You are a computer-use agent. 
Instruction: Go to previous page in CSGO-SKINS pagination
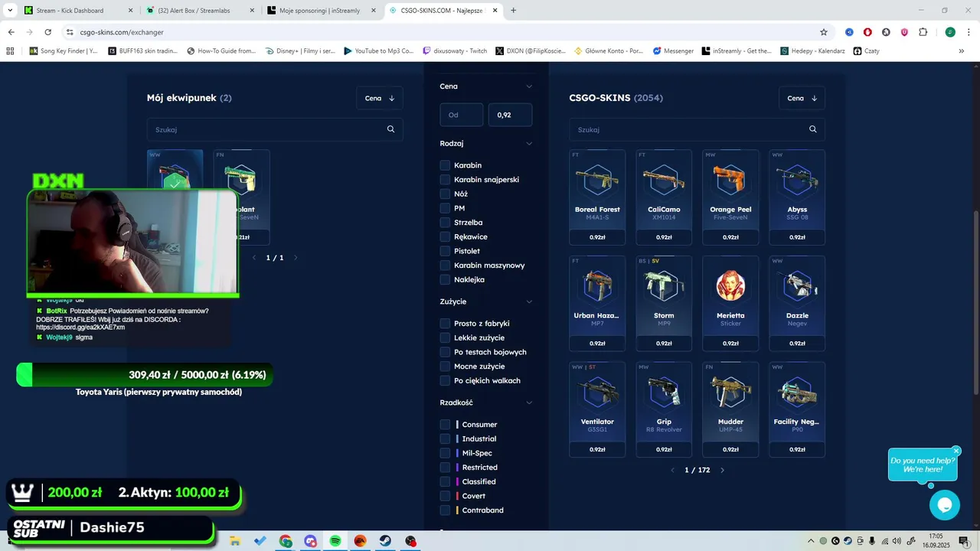point(673,470)
